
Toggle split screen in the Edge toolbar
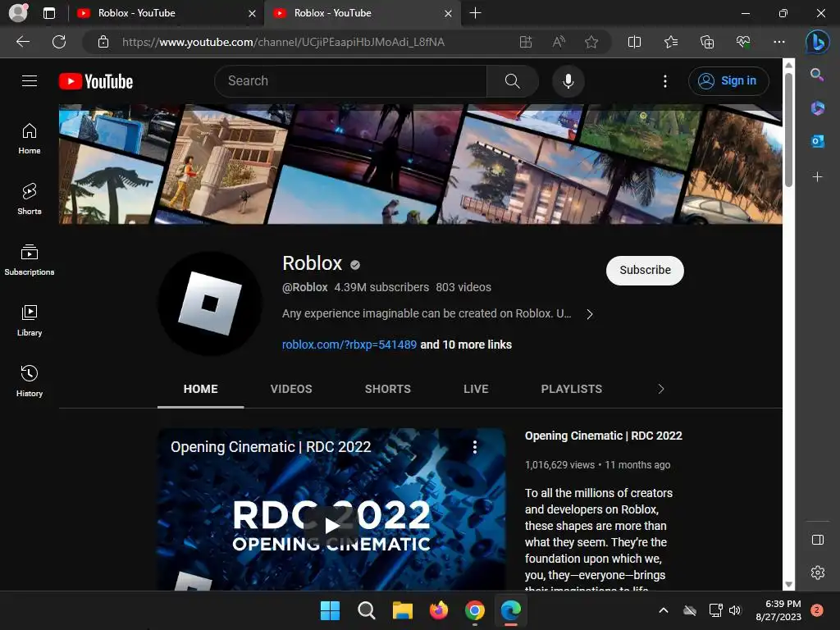pos(634,42)
